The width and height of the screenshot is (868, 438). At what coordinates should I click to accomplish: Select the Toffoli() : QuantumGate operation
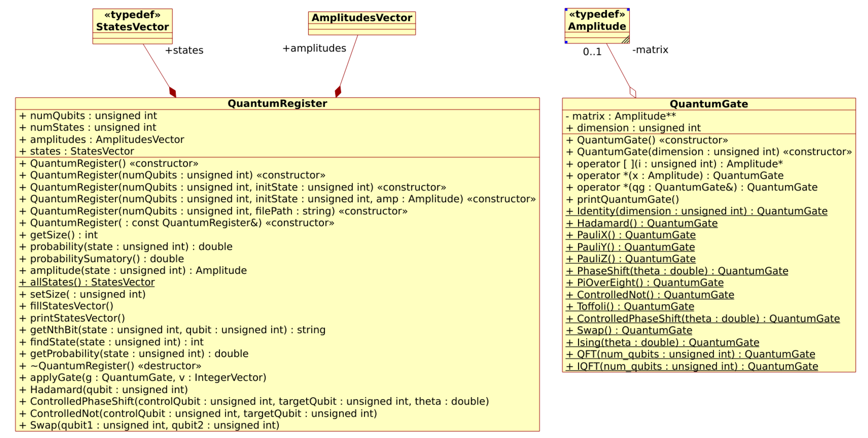point(630,307)
